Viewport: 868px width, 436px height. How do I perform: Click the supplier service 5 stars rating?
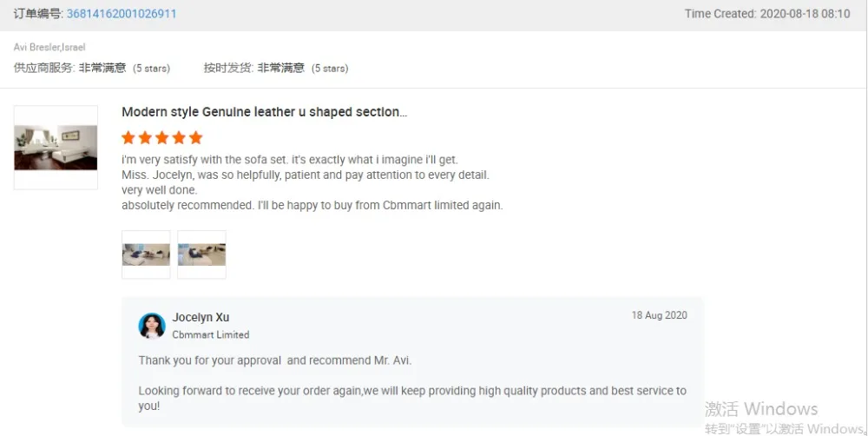pos(151,68)
